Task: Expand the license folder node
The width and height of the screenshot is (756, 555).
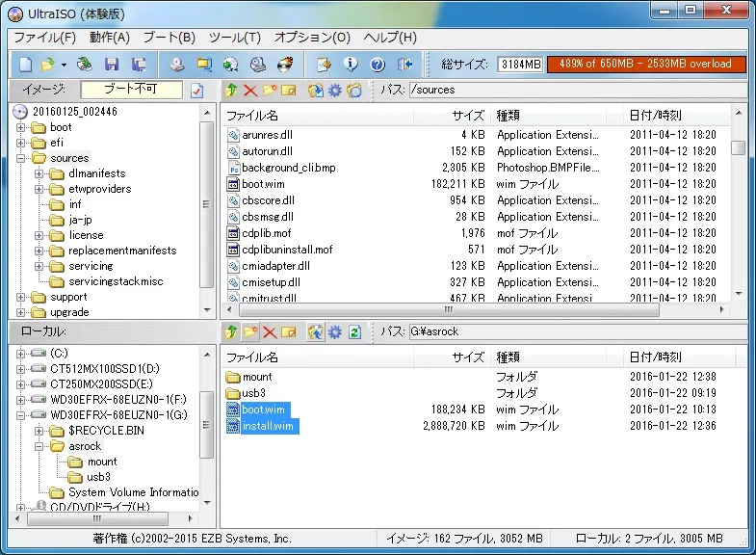Action: pos(39,236)
